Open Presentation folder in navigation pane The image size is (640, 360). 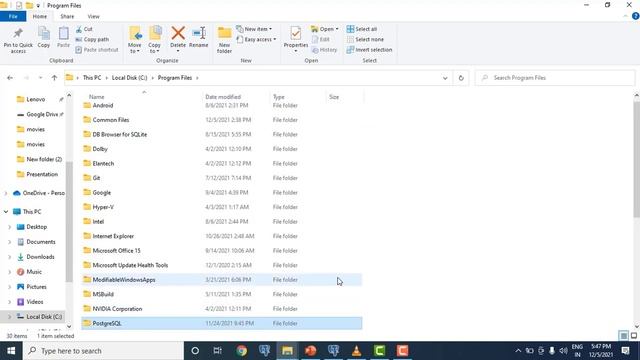pyautogui.click(x=42, y=174)
